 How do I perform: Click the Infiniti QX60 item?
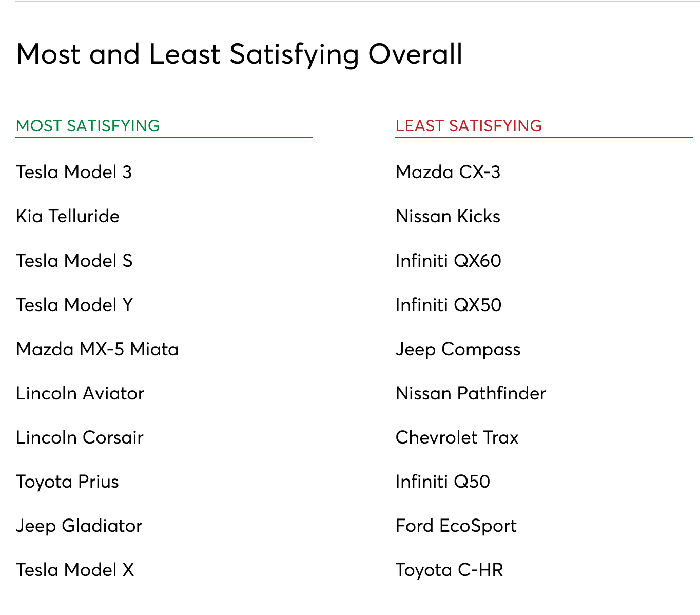click(449, 261)
